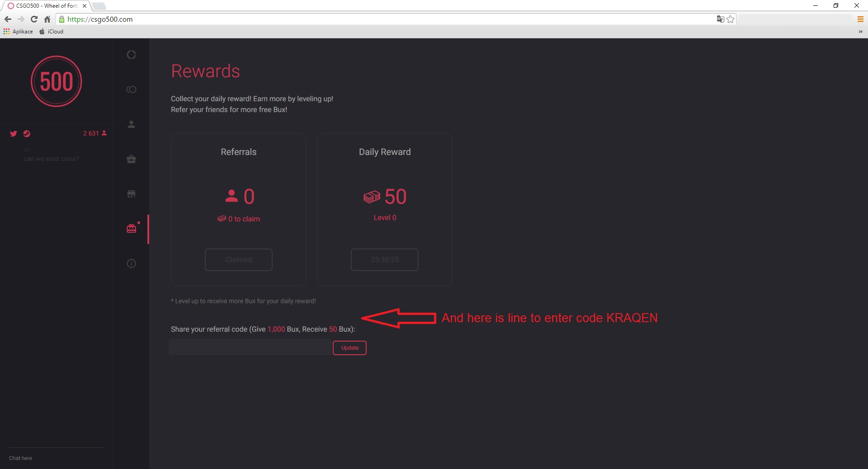Screen dimensions: 868x469
Task: Go forward in browser history
Action: 21,19
